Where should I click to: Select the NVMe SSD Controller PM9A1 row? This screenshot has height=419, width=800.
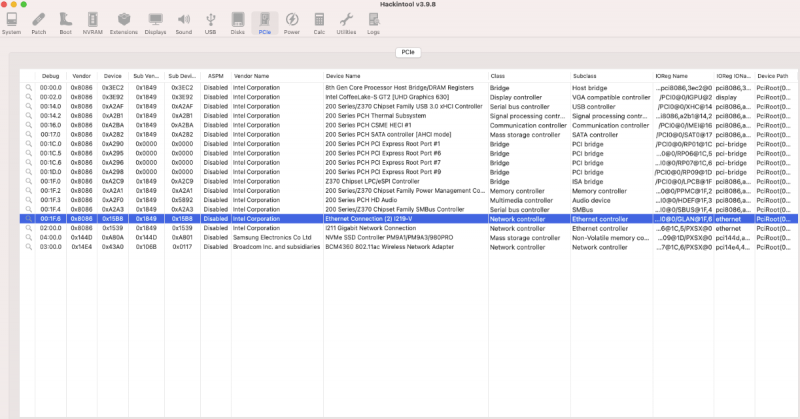pyautogui.click(x=409, y=237)
